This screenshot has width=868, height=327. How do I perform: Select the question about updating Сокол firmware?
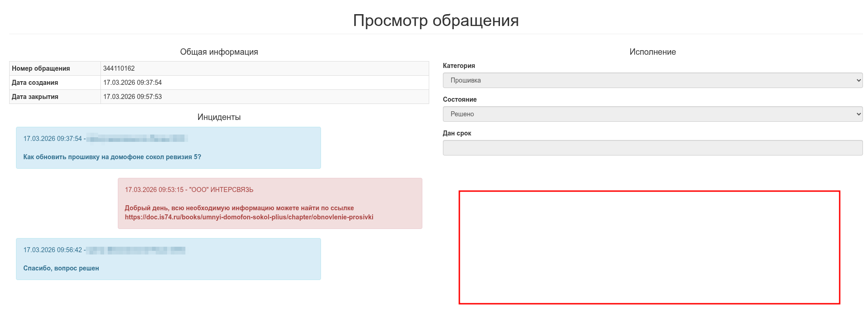112,157
